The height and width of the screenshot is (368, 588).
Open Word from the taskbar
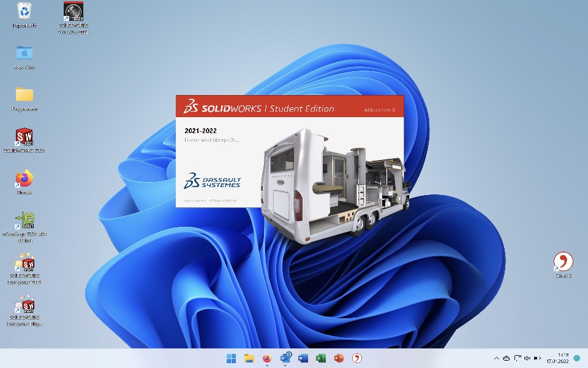point(303,358)
